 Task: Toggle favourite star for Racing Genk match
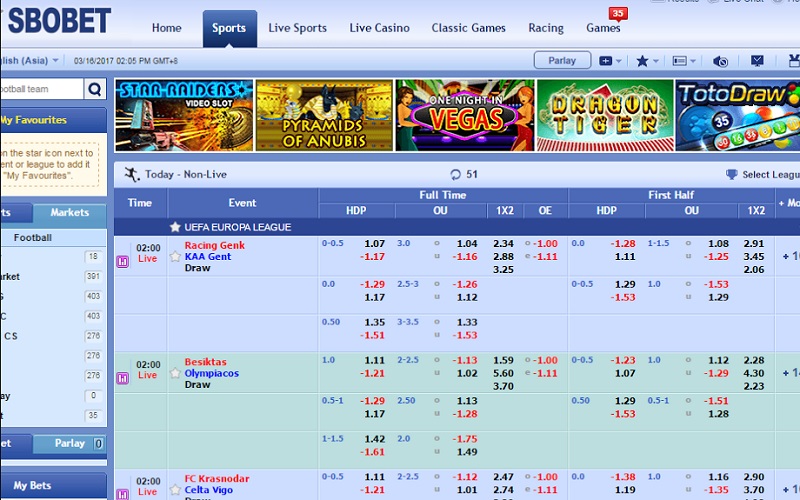[x=175, y=257]
